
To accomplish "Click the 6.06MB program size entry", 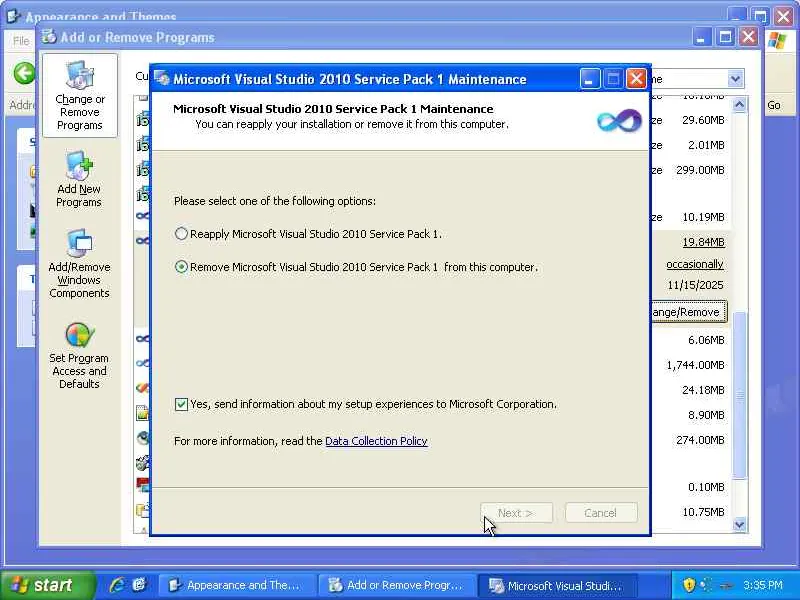I will click(706, 340).
